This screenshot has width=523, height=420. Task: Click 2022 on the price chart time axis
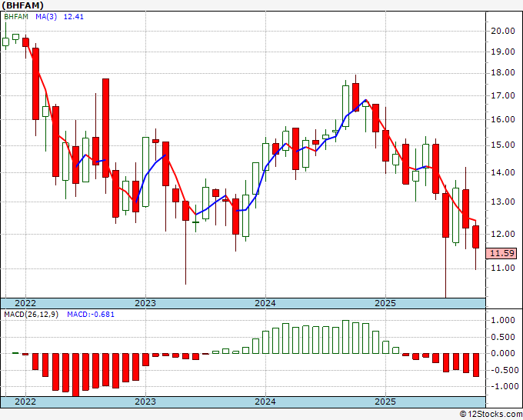point(25,303)
